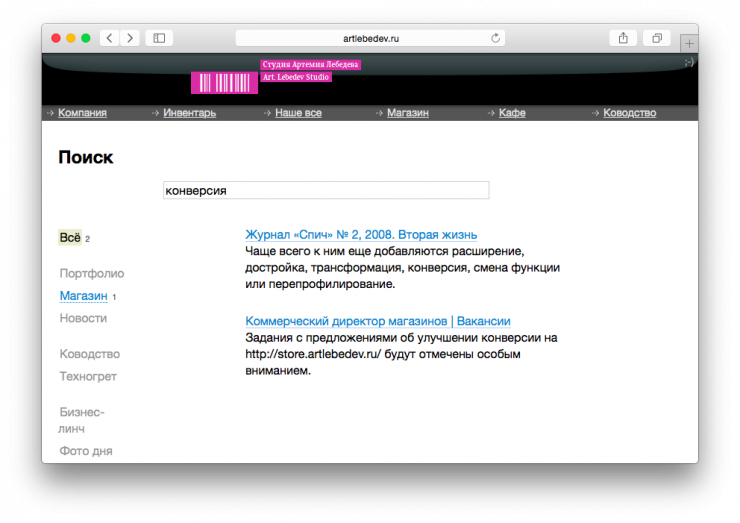
Task: Toggle the Safari sidebar button
Action: point(159,38)
